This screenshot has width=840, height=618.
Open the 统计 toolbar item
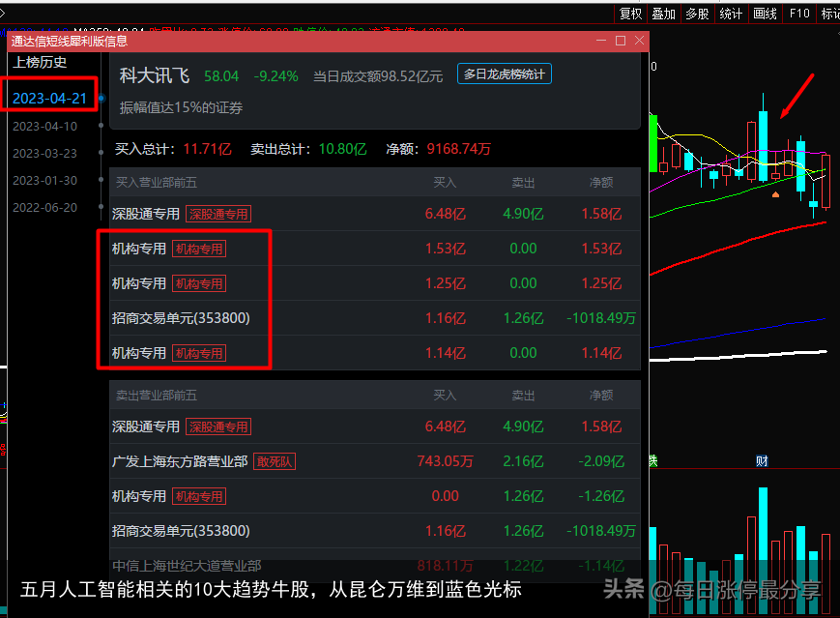(x=731, y=14)
